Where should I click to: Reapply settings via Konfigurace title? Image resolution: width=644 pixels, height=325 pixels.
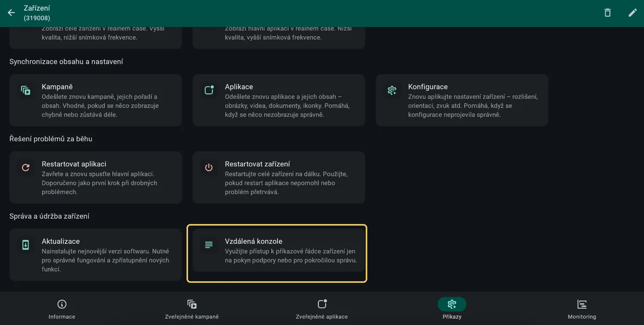(x=428, y=87)
